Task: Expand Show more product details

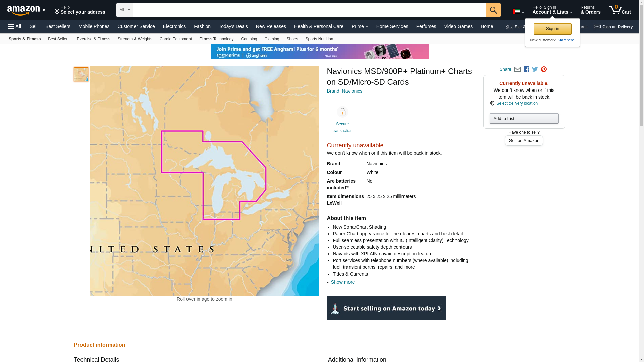Action: [x=342, y=282]
